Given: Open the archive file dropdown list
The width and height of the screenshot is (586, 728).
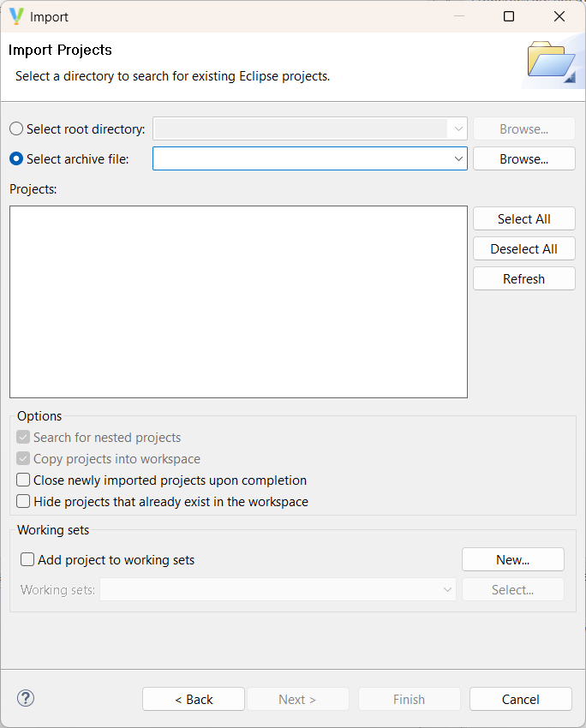Looking at the screenshot, I should [458, 158].
